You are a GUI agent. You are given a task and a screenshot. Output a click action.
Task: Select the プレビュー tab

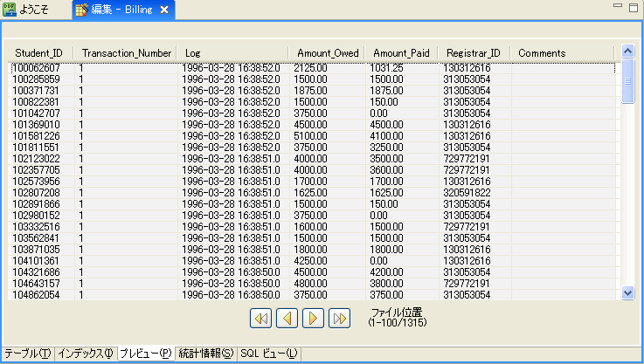(x=146, y=354)
